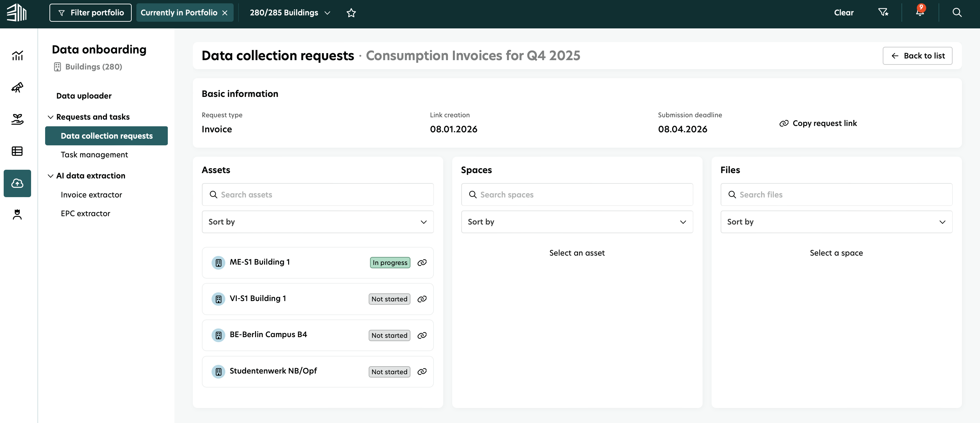Screen dimensions: 980x423
Task: Open the telescope sidebar icon
Action: click(17, 87)
